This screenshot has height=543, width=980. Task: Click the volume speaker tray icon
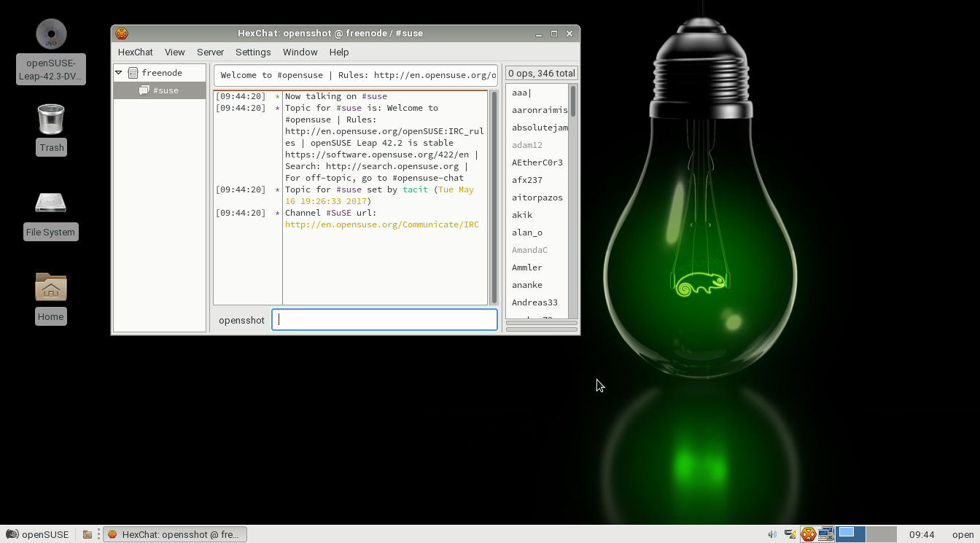[x=772, y=534]
